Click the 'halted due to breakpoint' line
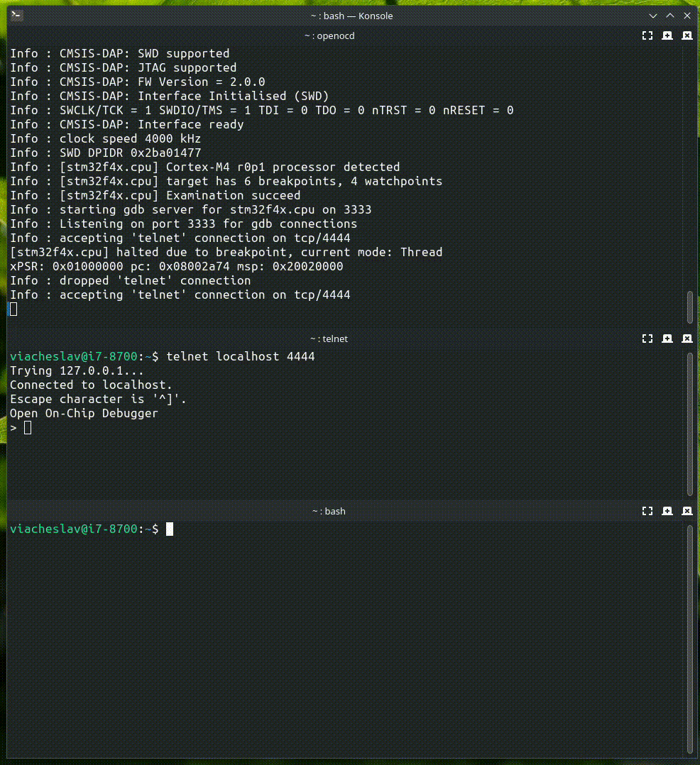The width and height of the screenshot is (700, 765). pyautogui.click(x=226, y=252)
